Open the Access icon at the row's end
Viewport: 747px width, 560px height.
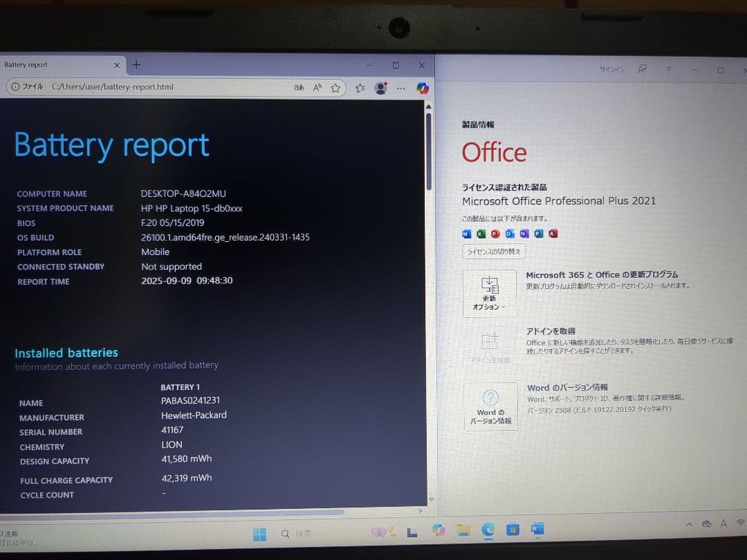click(x=552, y=233)
